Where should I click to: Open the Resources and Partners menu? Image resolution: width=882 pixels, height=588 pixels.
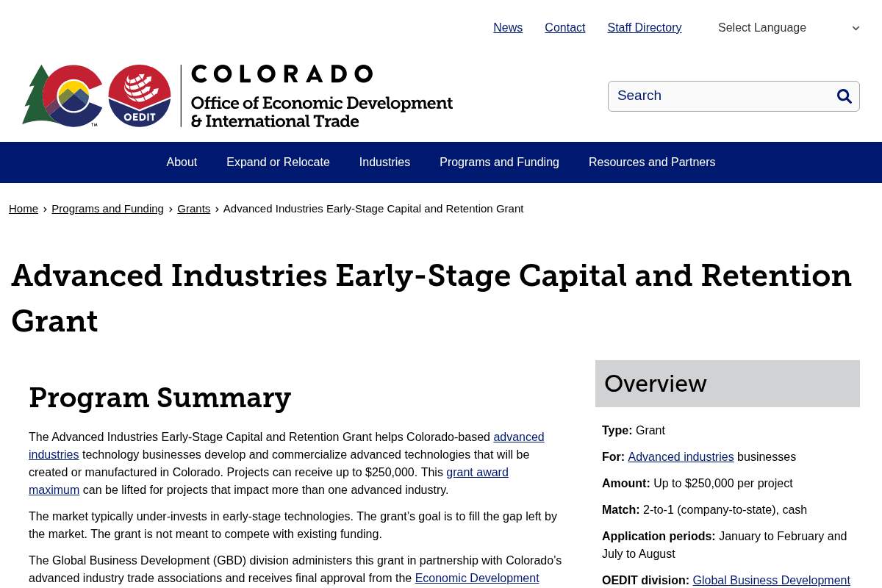coord(652,162)
